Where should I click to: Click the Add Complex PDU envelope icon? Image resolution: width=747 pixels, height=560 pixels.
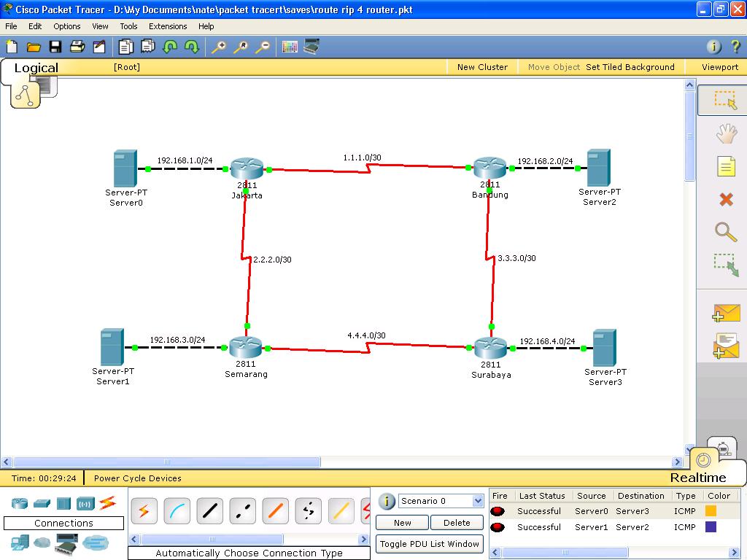726,346
